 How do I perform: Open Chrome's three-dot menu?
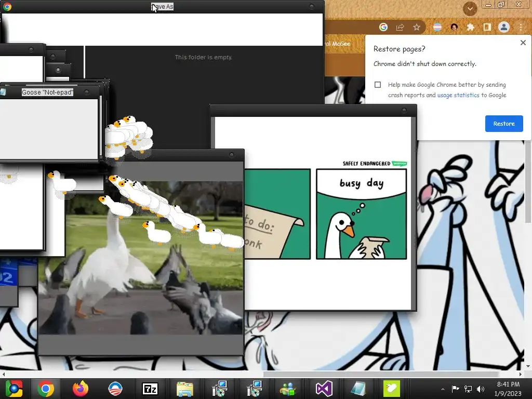pyautogui.click(x=521, y=27)
